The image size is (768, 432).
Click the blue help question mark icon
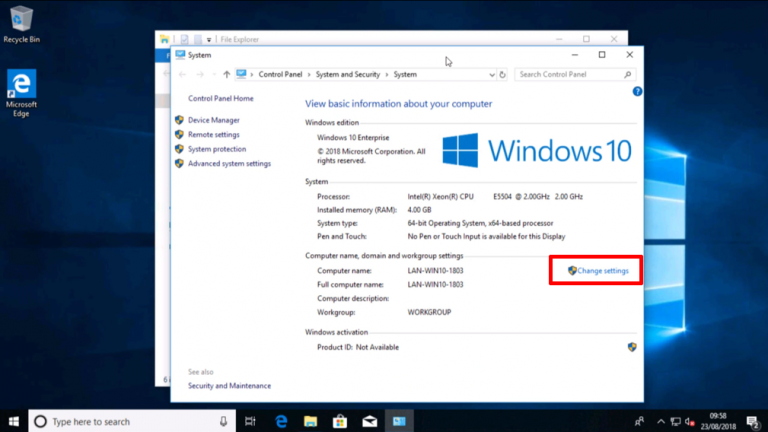[x=637, y=92]
